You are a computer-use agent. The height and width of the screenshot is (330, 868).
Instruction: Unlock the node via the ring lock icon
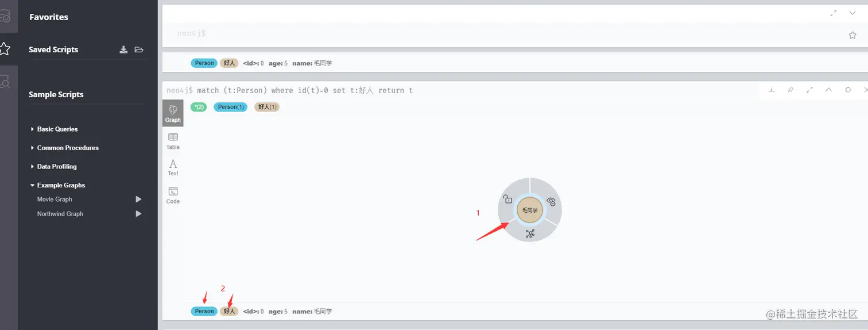click(x=507, y=199)
